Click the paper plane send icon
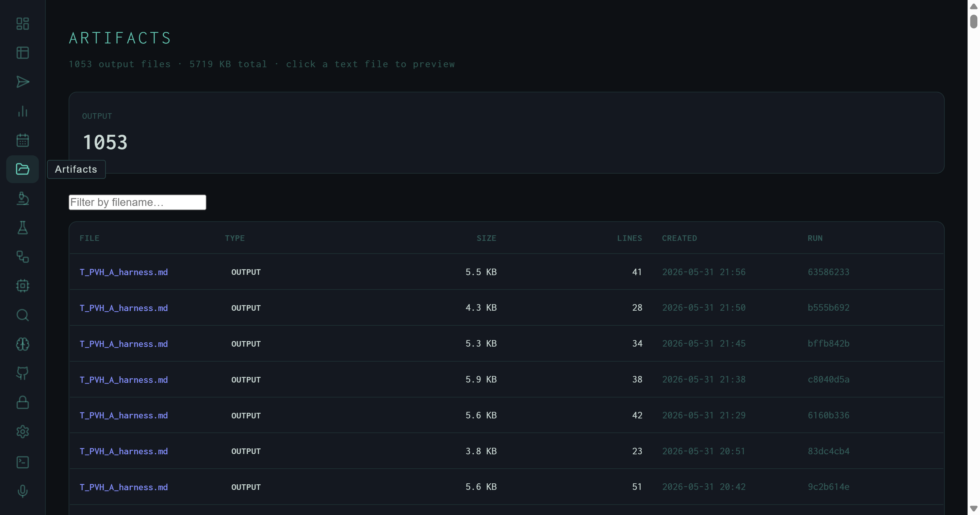The width and height of the screenshot is (980, 515). click(23, 82)
